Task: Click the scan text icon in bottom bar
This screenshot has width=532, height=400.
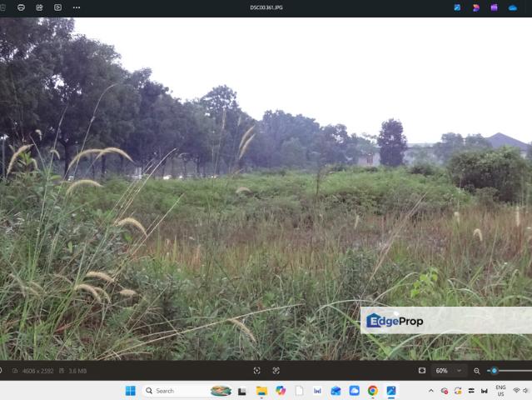Action: [x=276, y=371]
